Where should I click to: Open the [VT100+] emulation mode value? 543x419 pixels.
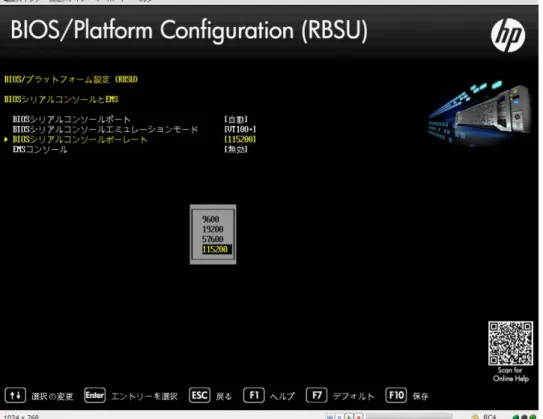point(240,129)
